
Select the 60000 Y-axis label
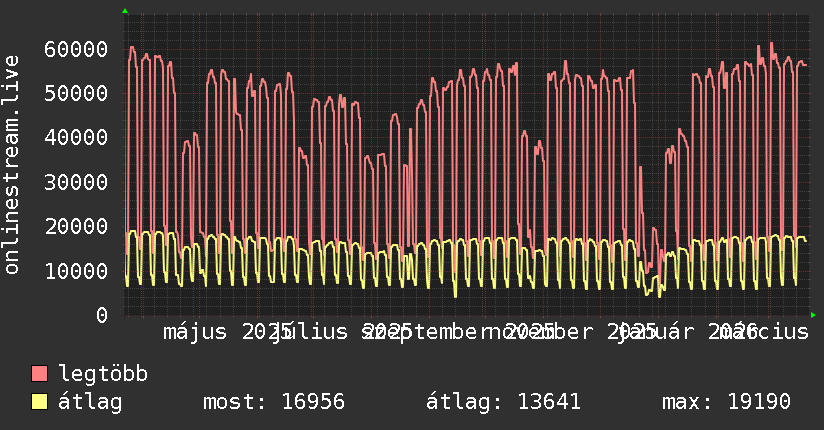pyautogui.click(x=76, y=49)
